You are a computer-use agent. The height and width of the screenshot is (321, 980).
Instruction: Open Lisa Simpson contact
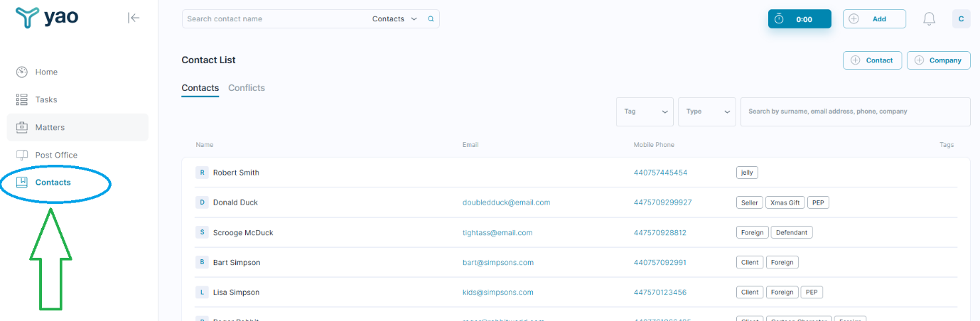coord(236,292)
